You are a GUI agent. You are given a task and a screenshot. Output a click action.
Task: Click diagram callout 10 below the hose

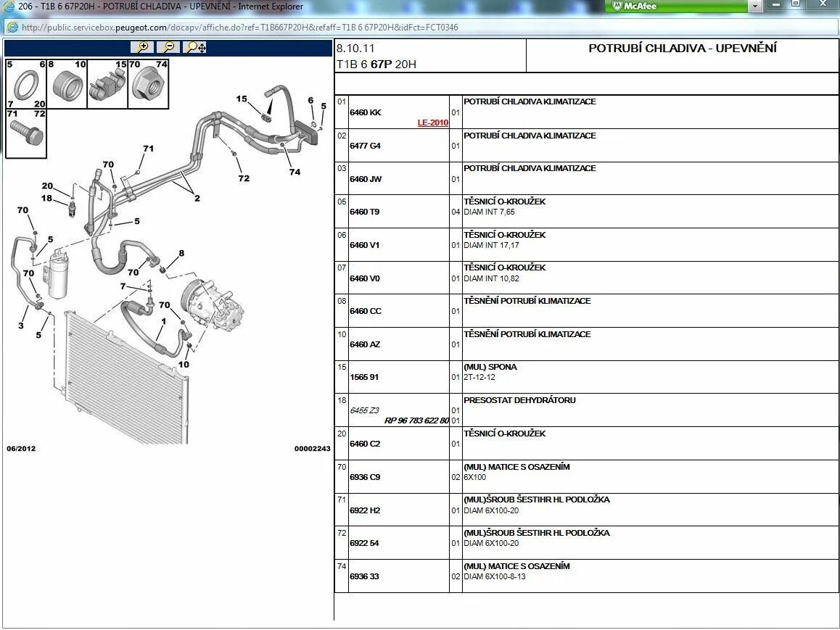pyautogui.click(x=184, y=365)
